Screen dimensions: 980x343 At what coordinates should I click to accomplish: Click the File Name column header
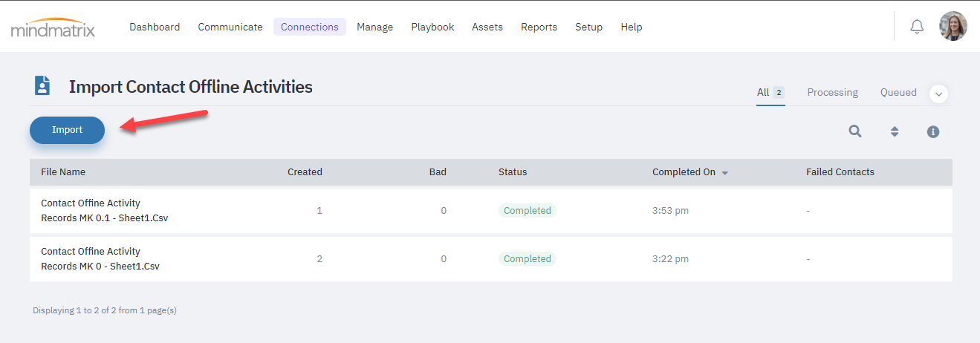63,171
